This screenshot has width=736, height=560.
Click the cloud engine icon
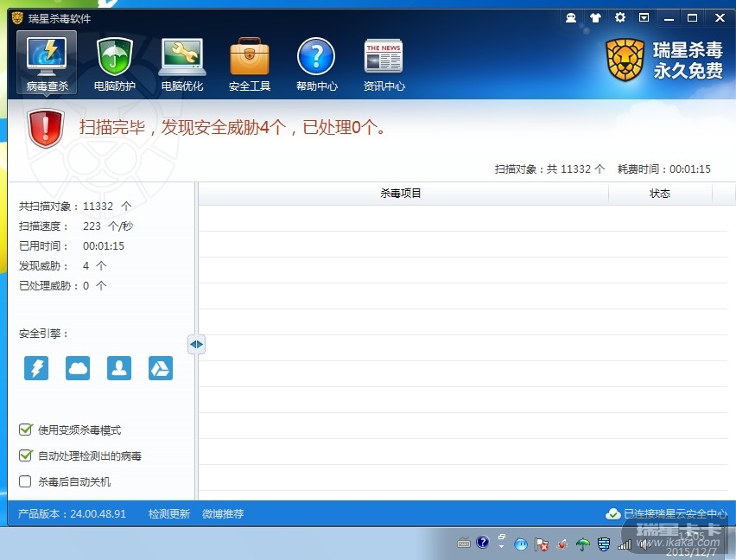pyautogui.click(x=78, y=367)
